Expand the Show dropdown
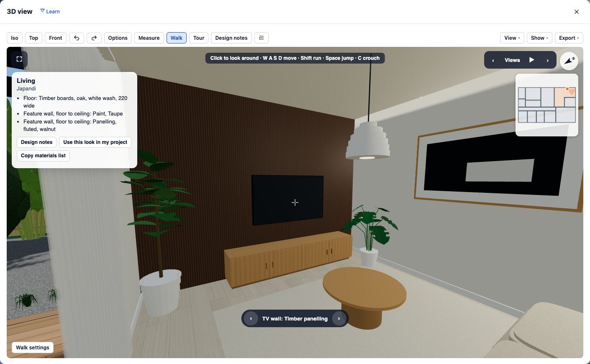590x364 pixels. pyautogui.click(x=539, y=38)
